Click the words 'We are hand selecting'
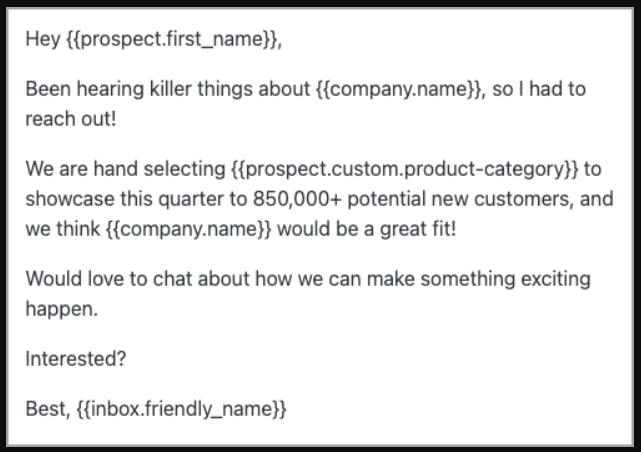The height and width of the screenshot is (452, 641). (126, 169)
